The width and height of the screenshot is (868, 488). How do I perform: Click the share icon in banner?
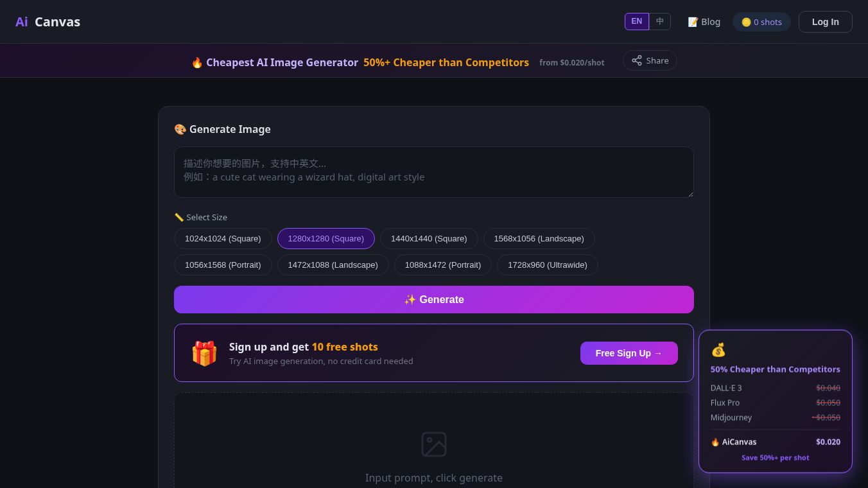[637, 60]
